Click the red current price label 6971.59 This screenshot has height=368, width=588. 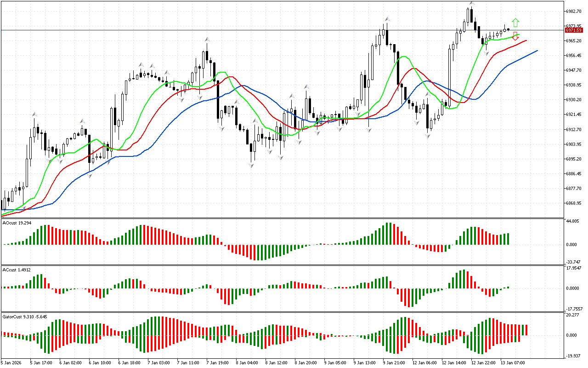(574, 30)
